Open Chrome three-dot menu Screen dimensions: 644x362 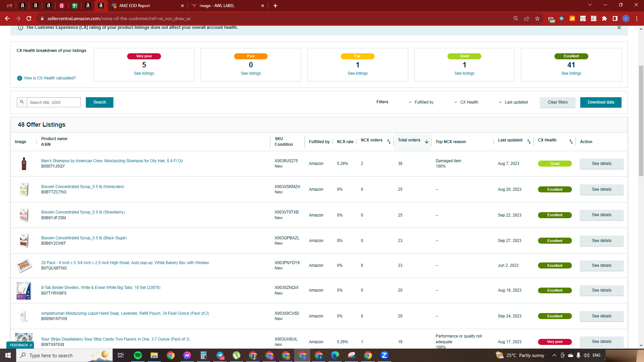[x=637, y=18]
